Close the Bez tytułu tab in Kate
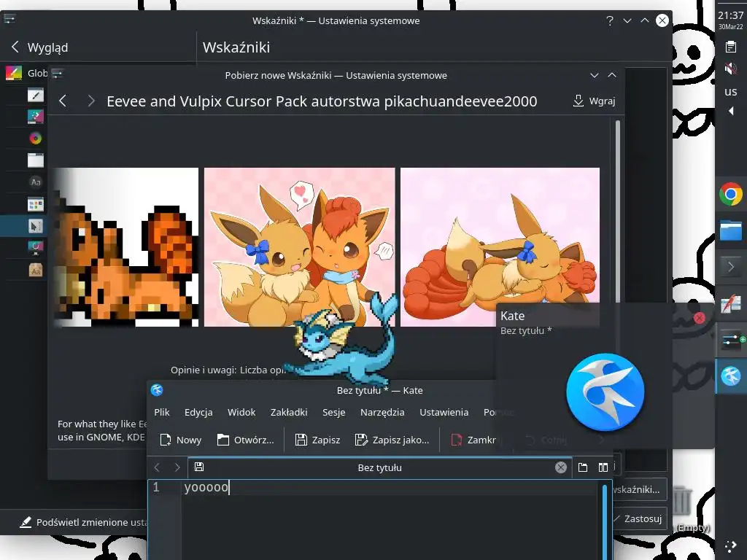Screen dimensions: 747x560 pos(561,467)
